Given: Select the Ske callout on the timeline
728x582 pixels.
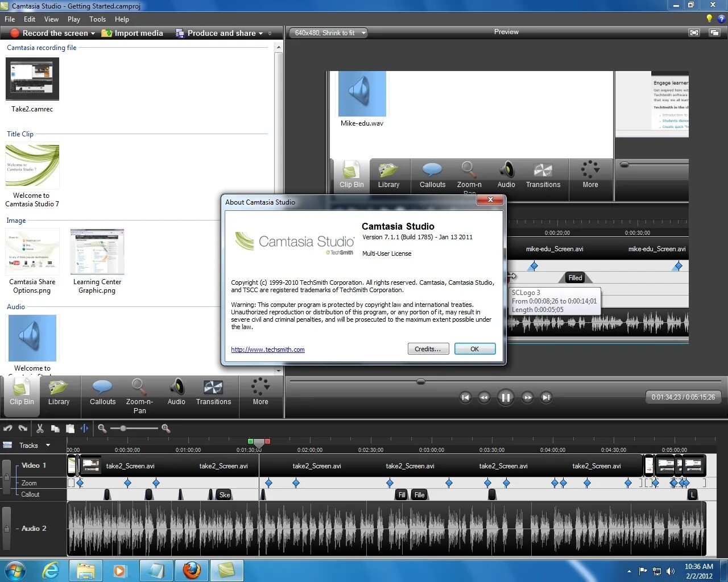Looking at the screenshot, I should [x=225, y=495].
